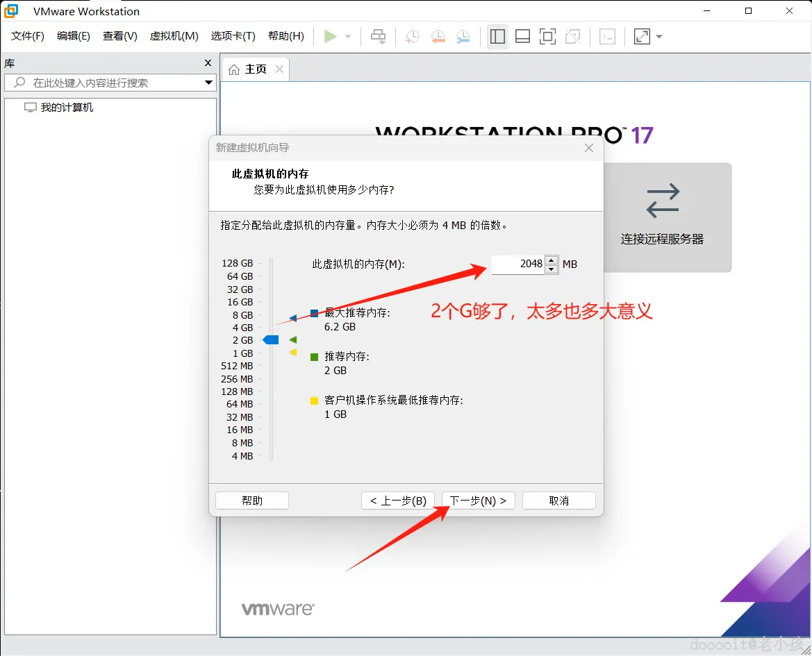The image size is (812, 656).
Task: Click the 4 MB slider label
Action: [242, 456]
